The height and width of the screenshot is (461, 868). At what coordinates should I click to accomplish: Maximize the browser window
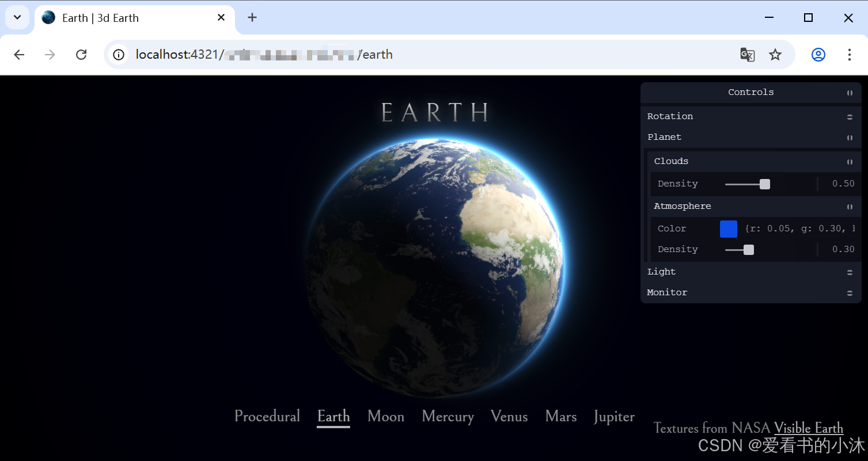808,18
